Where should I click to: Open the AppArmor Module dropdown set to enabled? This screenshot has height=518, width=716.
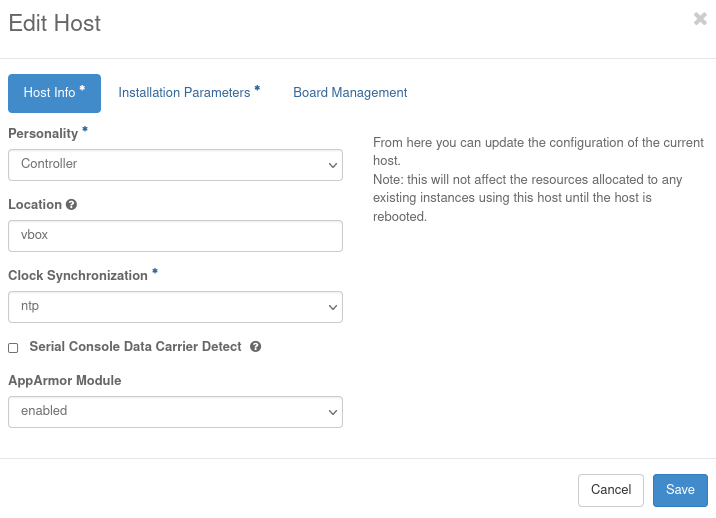pos(175,411)
